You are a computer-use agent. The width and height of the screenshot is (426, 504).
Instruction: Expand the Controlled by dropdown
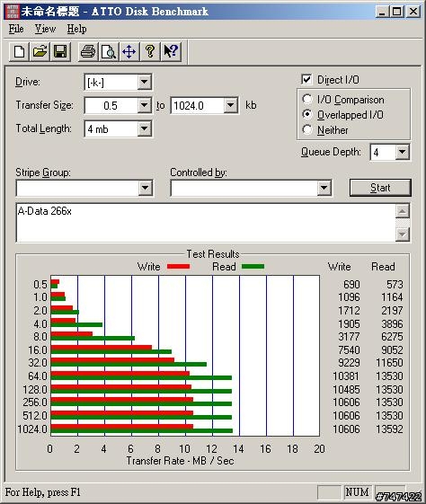[324, 188]
